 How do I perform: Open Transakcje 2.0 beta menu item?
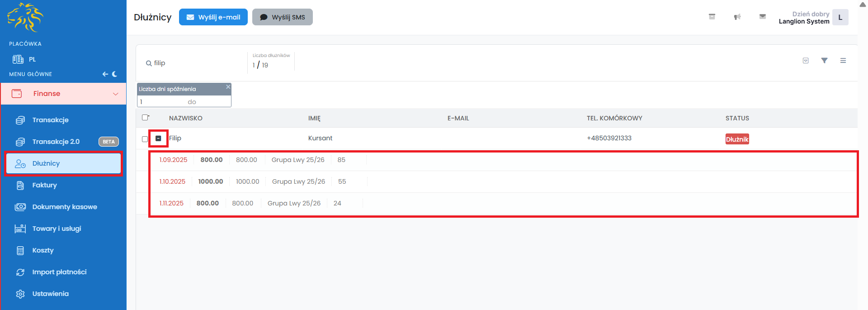(x=56, y=142)
